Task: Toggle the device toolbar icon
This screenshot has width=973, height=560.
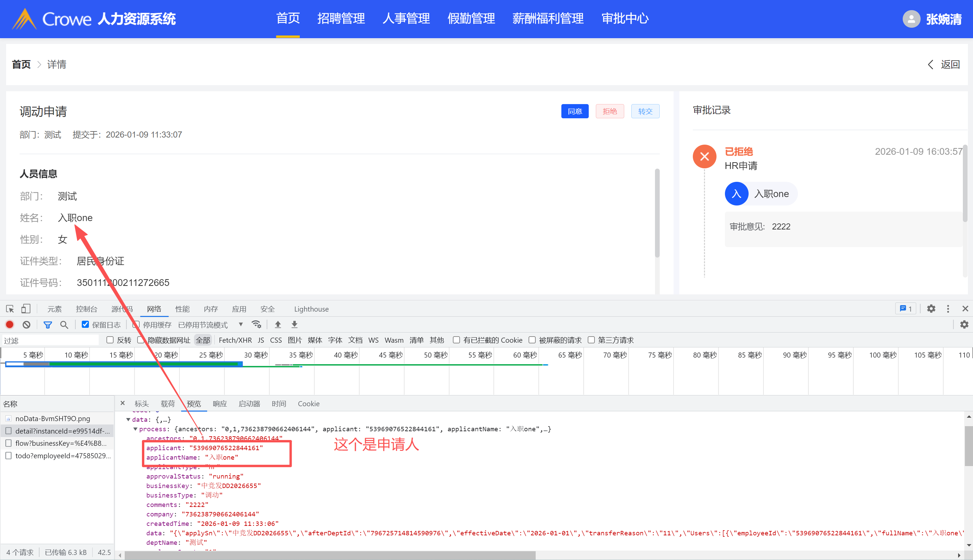Action: (x=26, y=309)
